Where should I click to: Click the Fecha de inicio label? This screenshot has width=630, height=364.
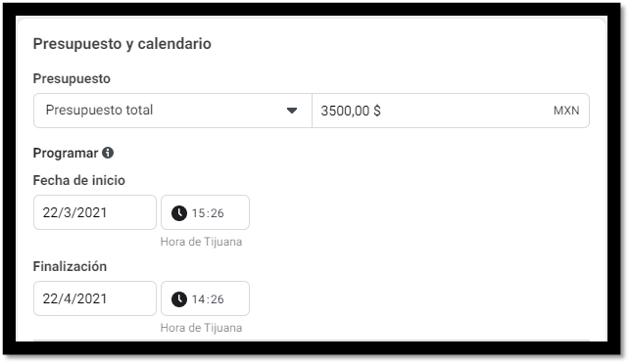79,181
